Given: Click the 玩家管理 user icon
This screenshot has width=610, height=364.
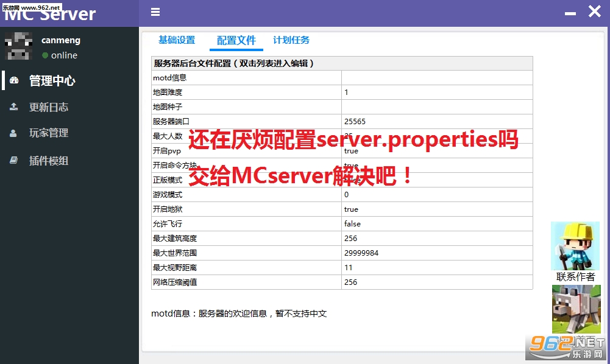Looking at the screenshot, I should (13, 133).
